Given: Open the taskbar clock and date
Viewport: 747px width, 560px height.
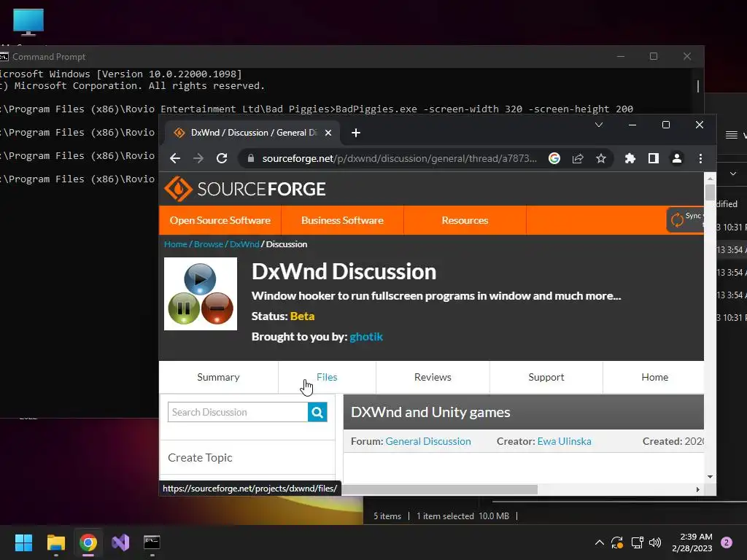Looking at the screenshot, I should click(692, 542).
